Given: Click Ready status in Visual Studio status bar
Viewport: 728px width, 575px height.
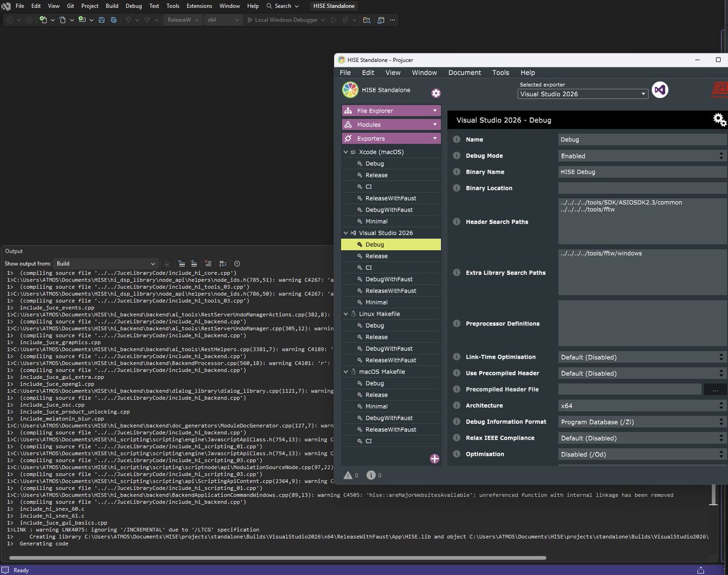Looking at the screenshot, I should pos(21,570).
